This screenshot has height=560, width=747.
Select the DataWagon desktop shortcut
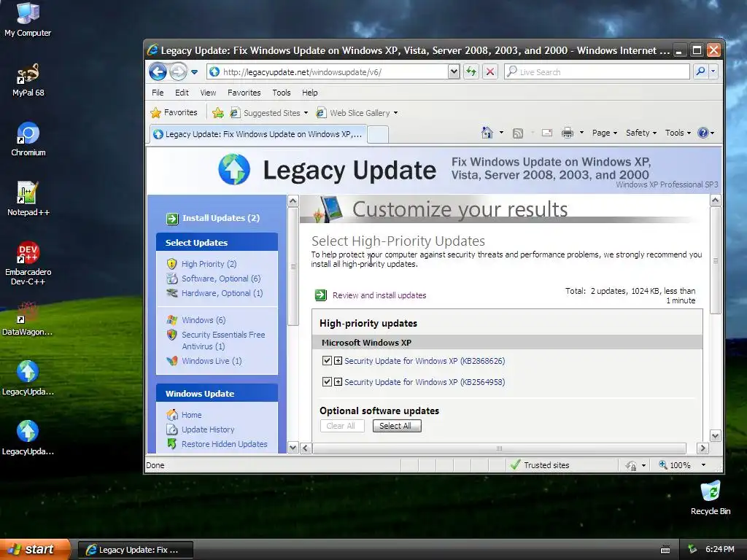[x=27, y=319]
